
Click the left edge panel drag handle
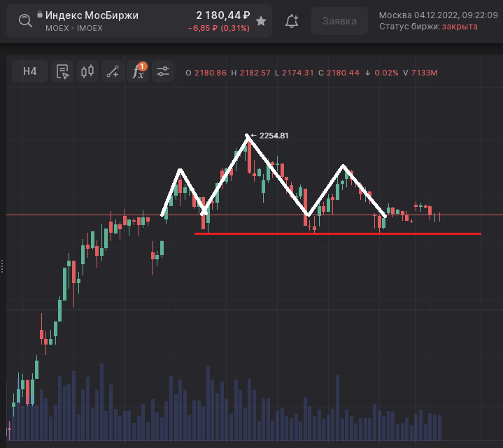tap(2, 266)
